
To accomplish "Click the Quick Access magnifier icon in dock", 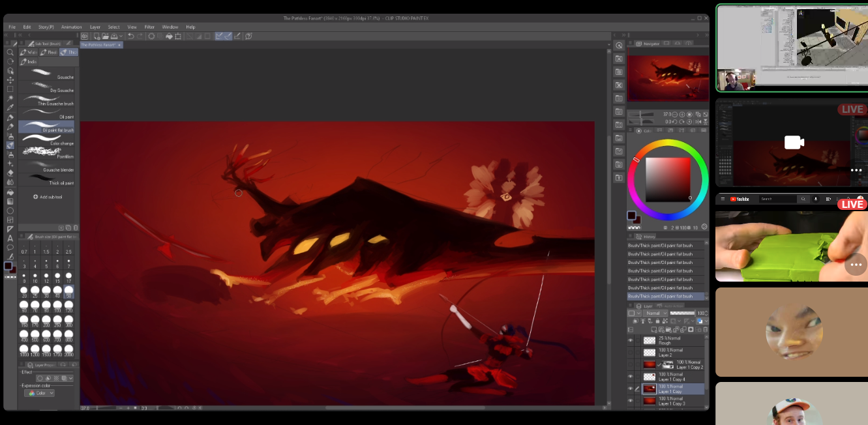I will tap(619, 46).
